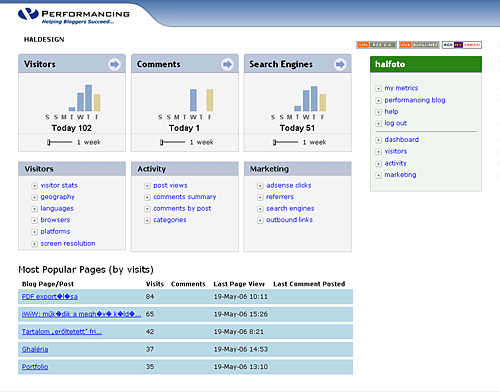Viewport: 500px width, 392px height.
Task: Click the XML RSS 2.0 badge
Action: (x=376, y=45)
